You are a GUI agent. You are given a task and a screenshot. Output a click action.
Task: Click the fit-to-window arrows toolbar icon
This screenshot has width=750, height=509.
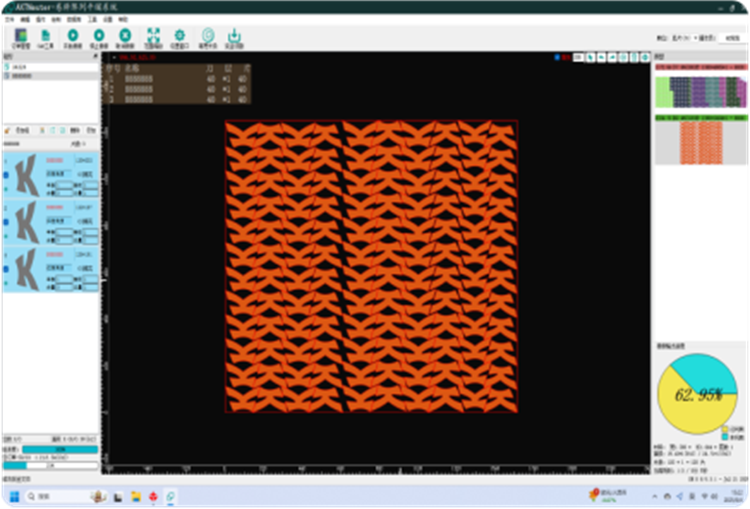pyautogui.click(x=153, y=37)
